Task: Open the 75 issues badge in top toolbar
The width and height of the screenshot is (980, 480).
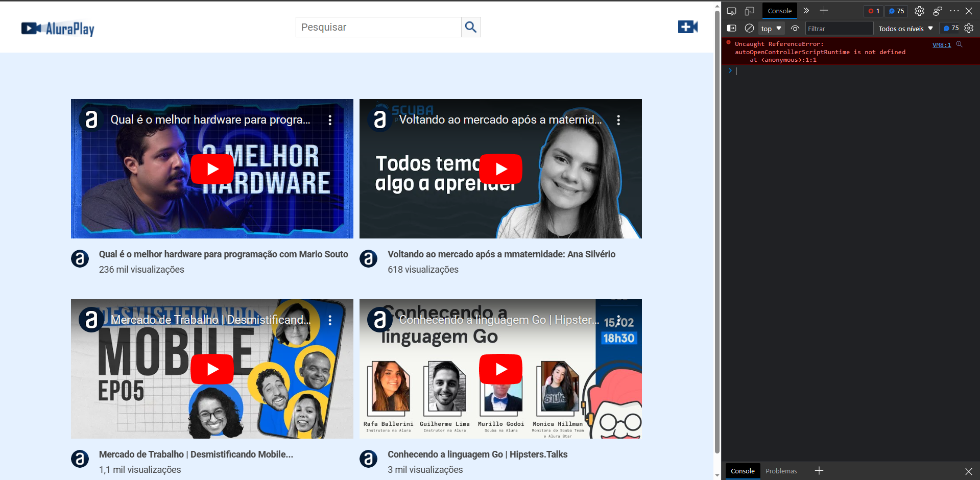Action: click(x=896, y=11)
